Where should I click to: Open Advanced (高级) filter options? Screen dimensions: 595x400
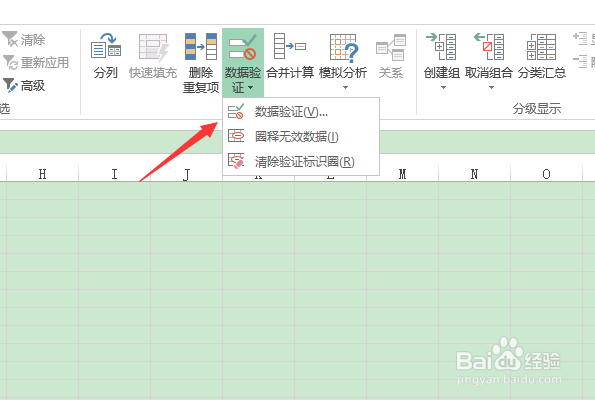[24, 85]
